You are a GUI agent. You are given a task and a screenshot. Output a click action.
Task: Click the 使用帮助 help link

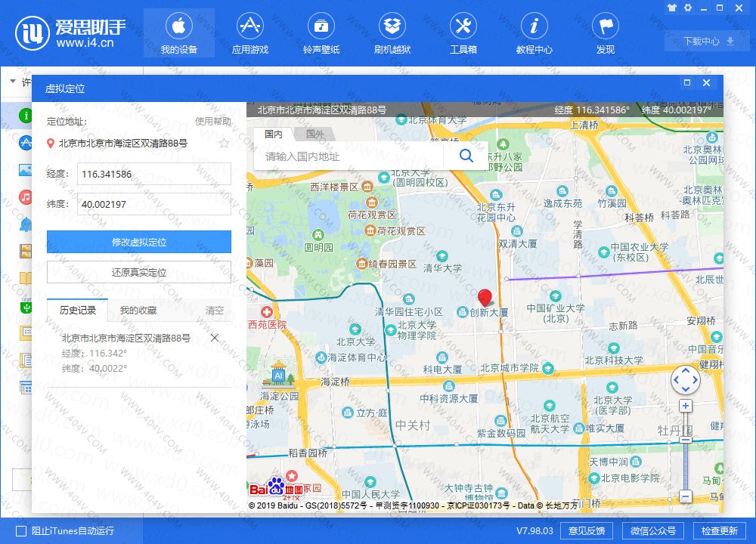213,121
